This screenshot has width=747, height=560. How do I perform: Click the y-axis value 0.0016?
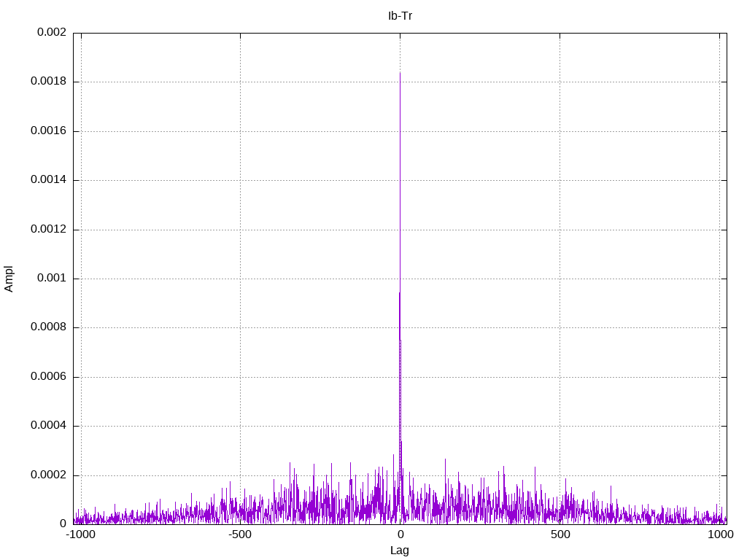pos(48,131)
